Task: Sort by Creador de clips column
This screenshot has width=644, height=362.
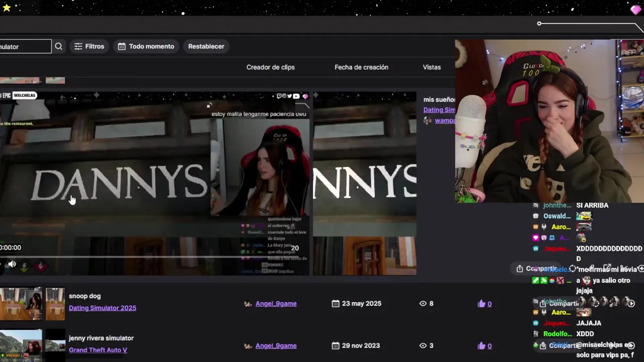Action: [x=271, y=67]
